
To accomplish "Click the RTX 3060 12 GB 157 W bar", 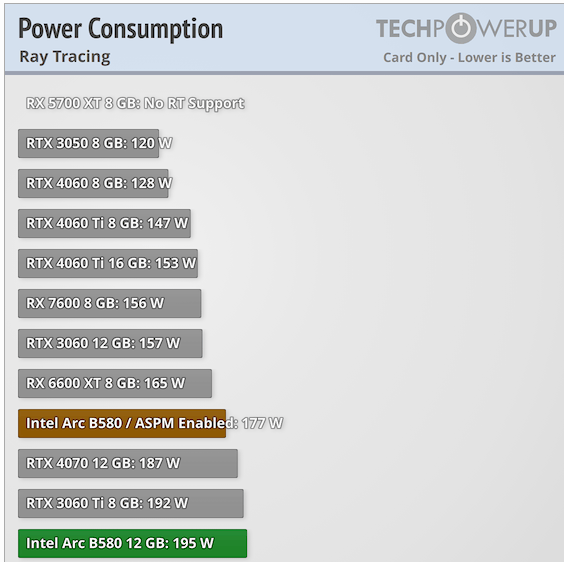I will point(110,343).
